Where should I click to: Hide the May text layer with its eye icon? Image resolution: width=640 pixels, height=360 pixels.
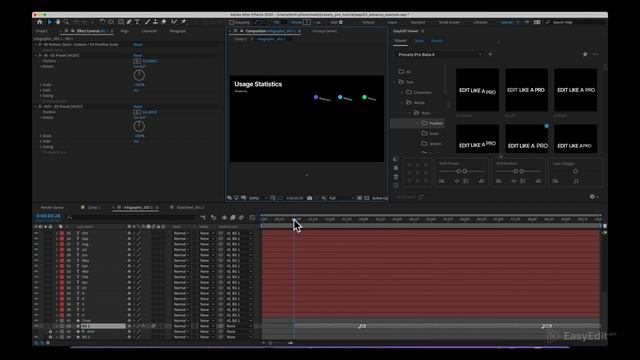tap(36, 260)
